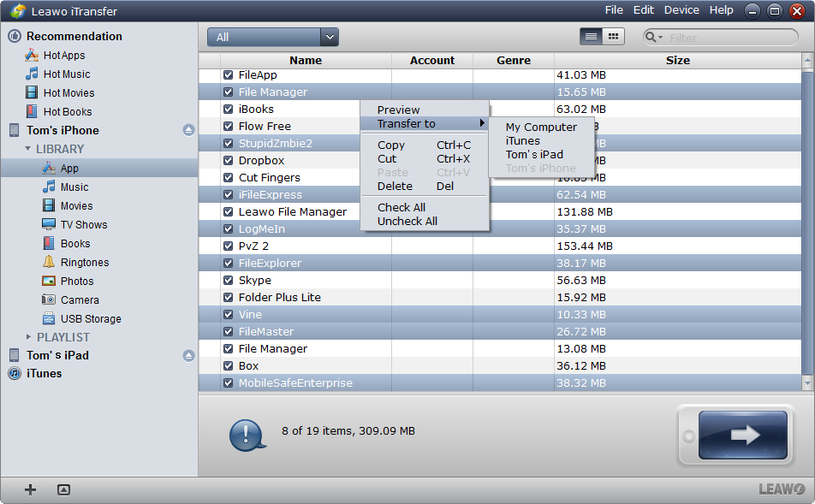Toggle the Box checkbox
Image resolution: width=815 pixels, height=504 pixels.
click(x=228, y=365)
